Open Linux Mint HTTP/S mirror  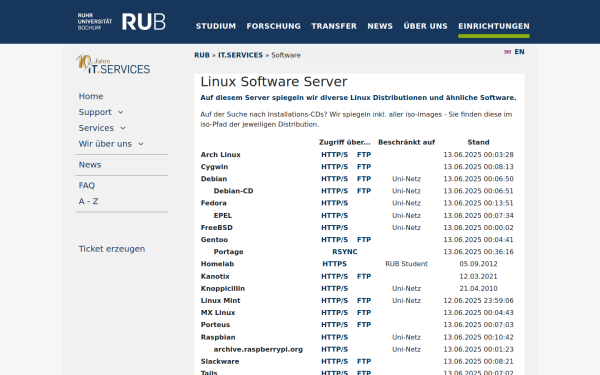(334, 300)
